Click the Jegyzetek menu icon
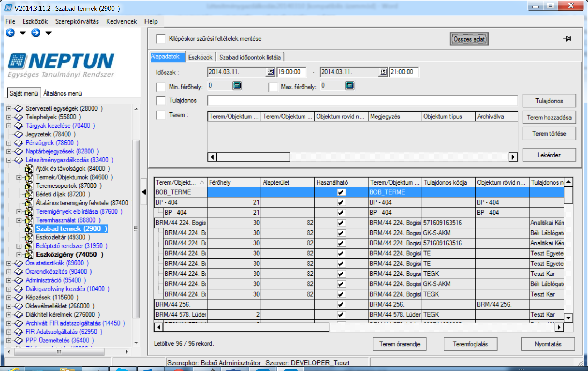The width and height of the screenshot is (588, 371). click(19, 134)
